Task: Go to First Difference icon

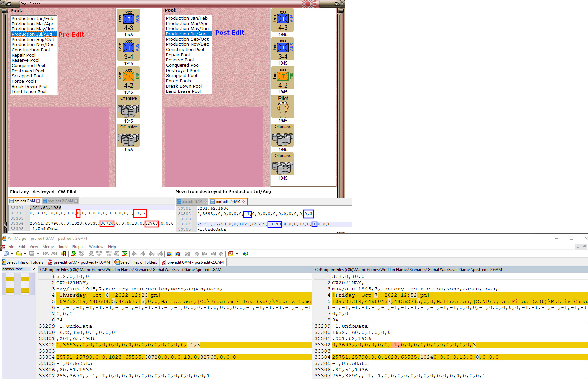Action: (109, 254)
